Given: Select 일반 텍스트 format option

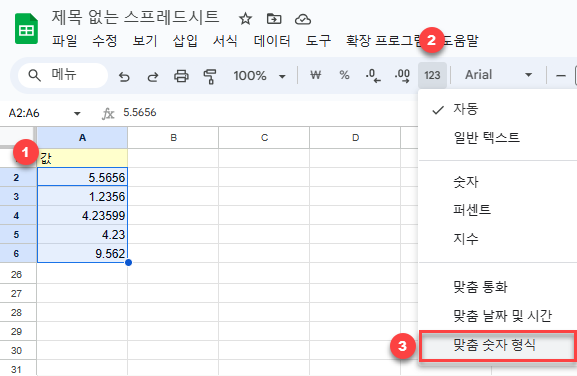Looking at the screenshot, I should (x=498, y=138).
